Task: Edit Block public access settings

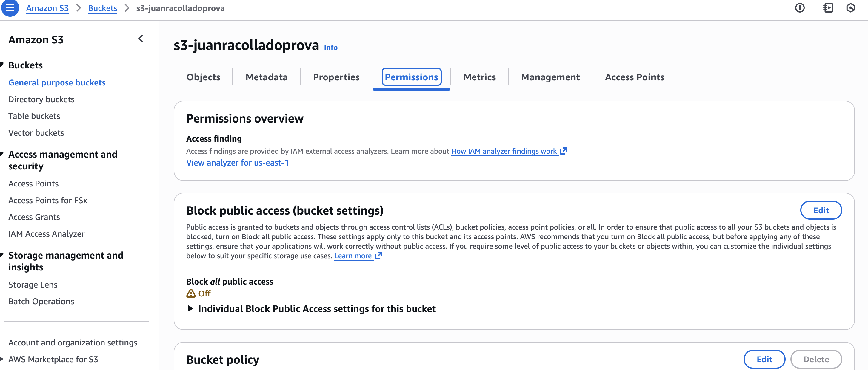Action: [x=821, y=210]
